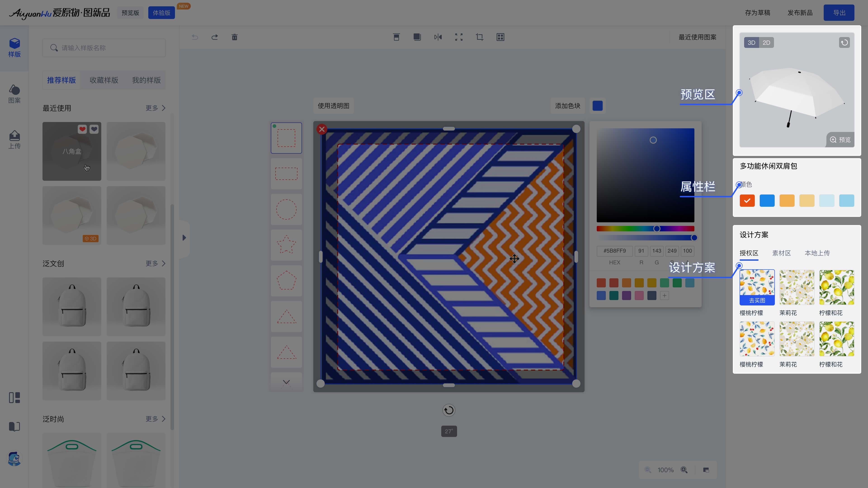
Task: Switch to 体验版 version
Action: click(161, 13)
